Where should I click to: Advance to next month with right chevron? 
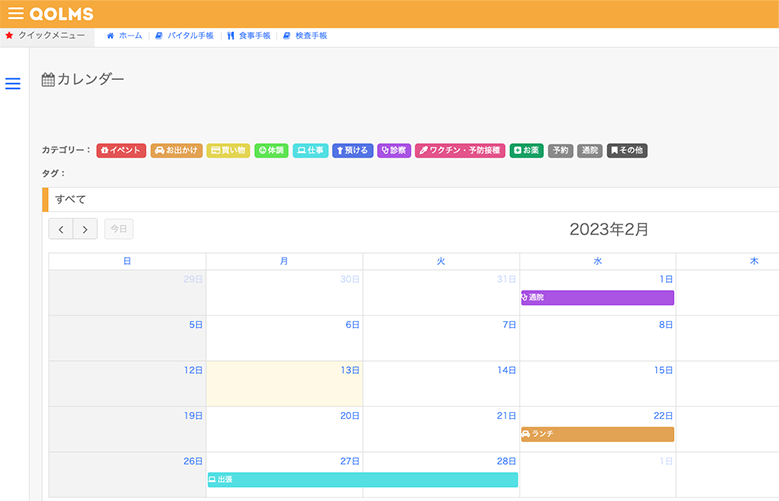pos(85,229)
